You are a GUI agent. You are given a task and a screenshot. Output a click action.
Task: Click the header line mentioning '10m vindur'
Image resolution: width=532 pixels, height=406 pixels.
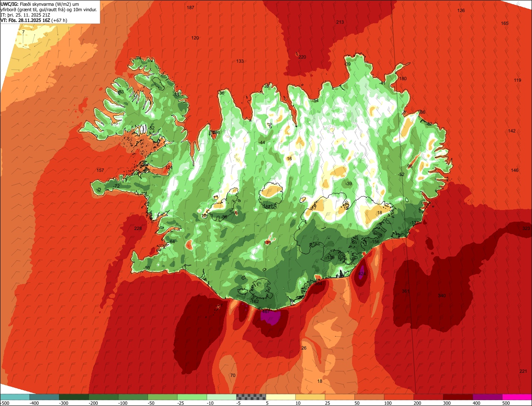coord(49,9)
